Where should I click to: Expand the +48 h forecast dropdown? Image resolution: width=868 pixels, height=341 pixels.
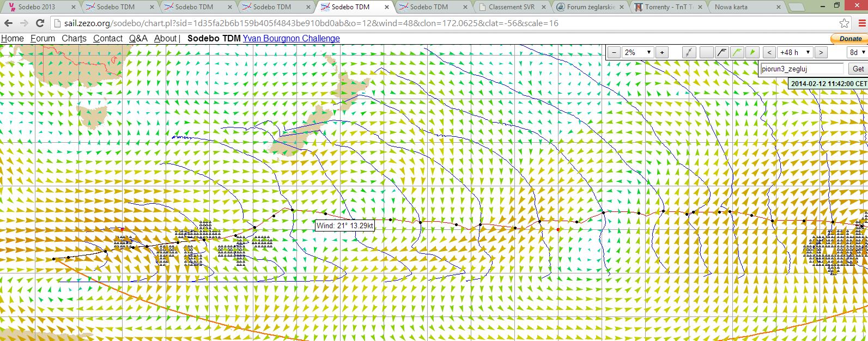click(x=795, y=52)
